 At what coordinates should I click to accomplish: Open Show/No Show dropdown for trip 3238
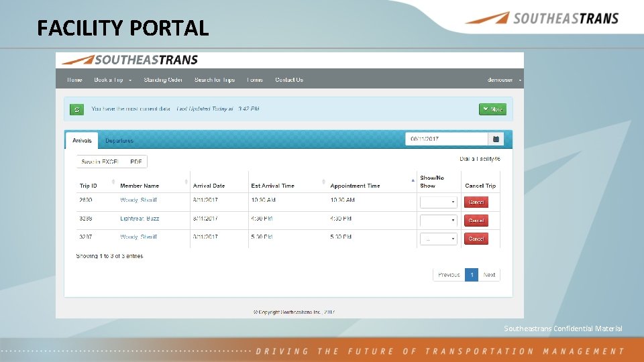click(x=438, y=221)
